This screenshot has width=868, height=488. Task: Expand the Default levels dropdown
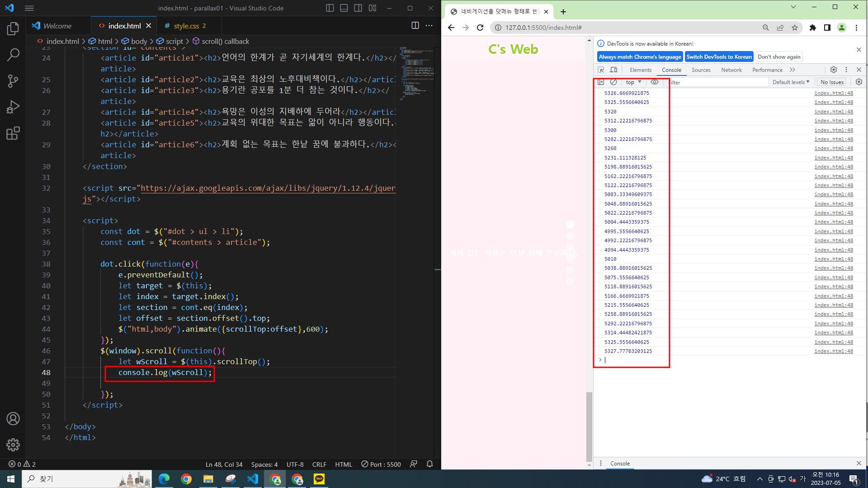[791, 82]
